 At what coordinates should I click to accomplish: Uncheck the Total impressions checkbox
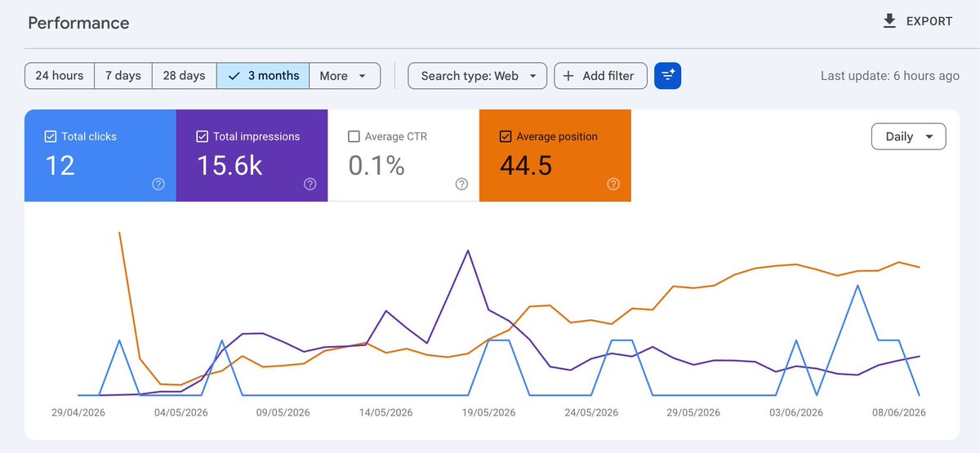pyautogui.click(x=203, y=136)
